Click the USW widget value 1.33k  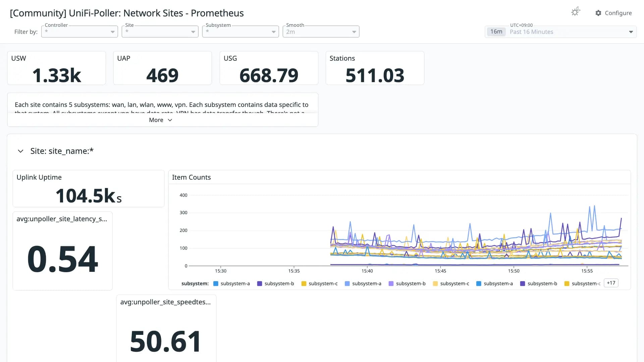[x=57, y=75]
